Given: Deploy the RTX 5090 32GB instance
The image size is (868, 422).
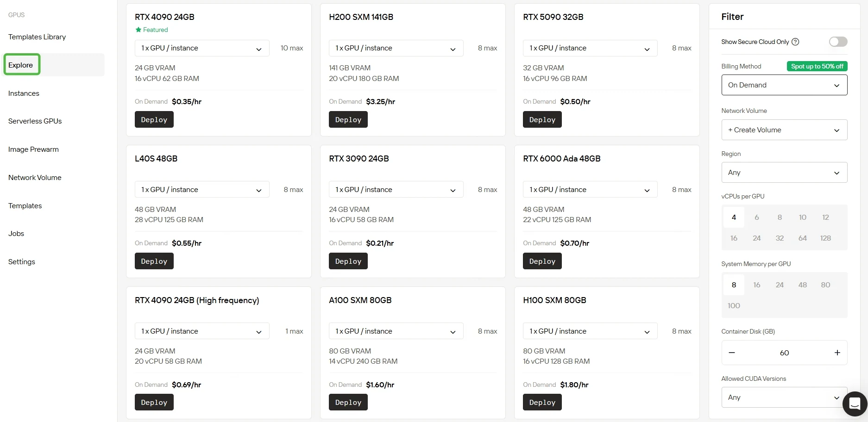Looking at the screenshot, I should point(542,119).
